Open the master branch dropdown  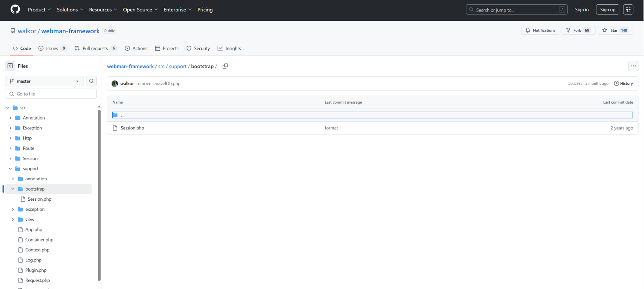click(44, 81)
